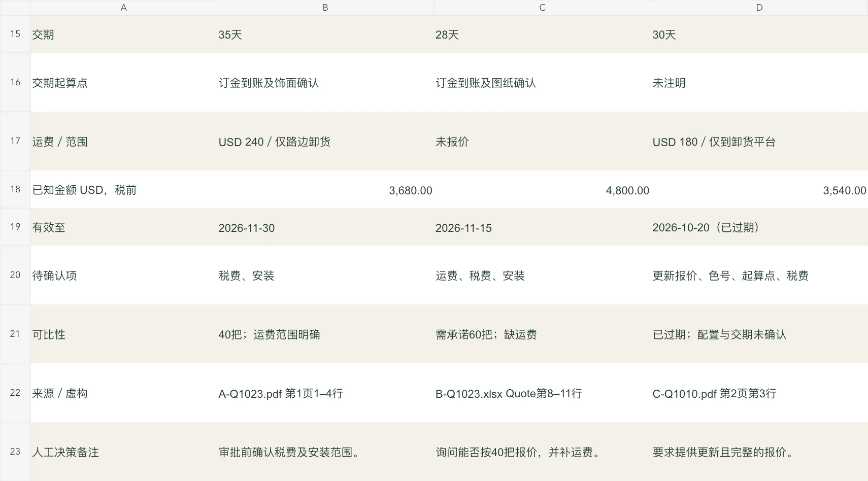Viewport: 868px width, 481px height.
Task: Click source cell 'A-Q1023.pdf 第1页1–4行'
Action: pos(325,393)
